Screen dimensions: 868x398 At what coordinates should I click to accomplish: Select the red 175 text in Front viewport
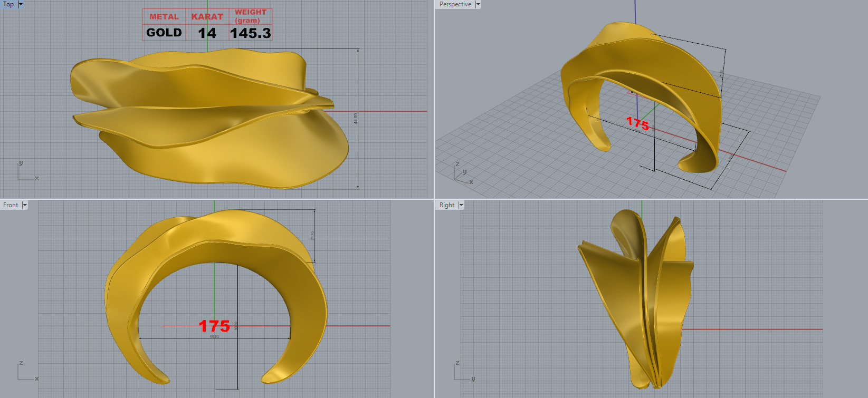point(214,326)
